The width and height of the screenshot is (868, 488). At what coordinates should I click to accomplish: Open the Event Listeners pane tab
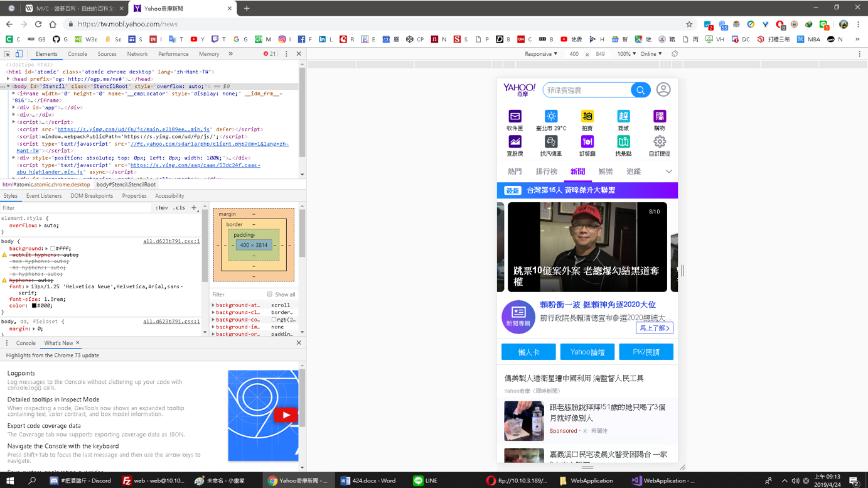(44, 196)
